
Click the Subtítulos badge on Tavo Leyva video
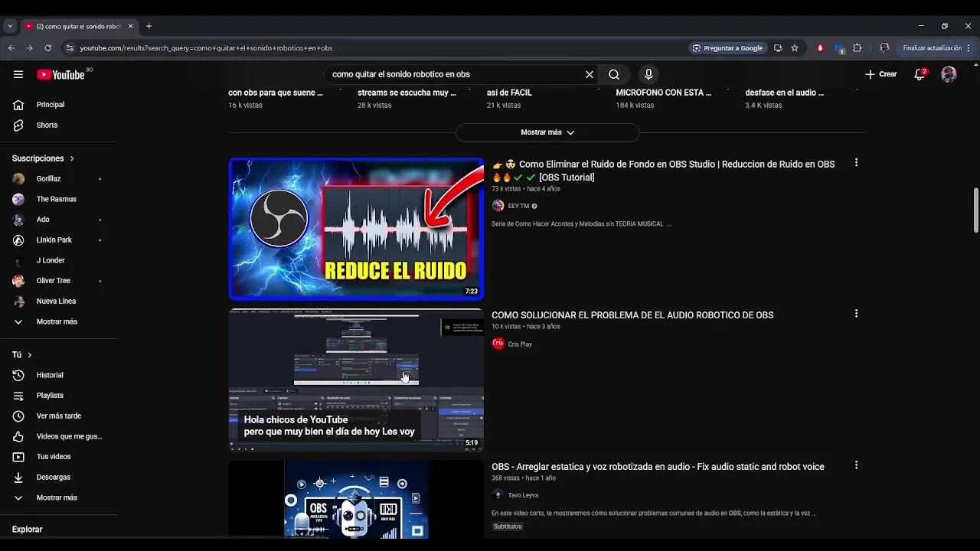point(508,527)
